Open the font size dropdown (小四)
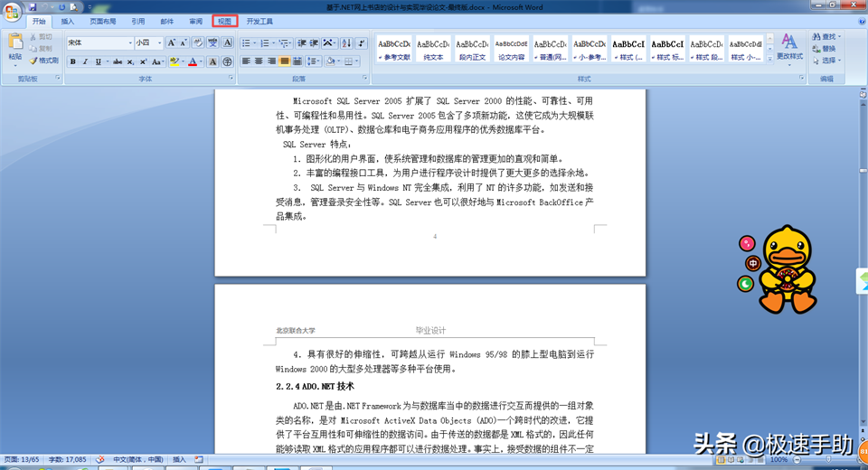 tap(149, 42)
